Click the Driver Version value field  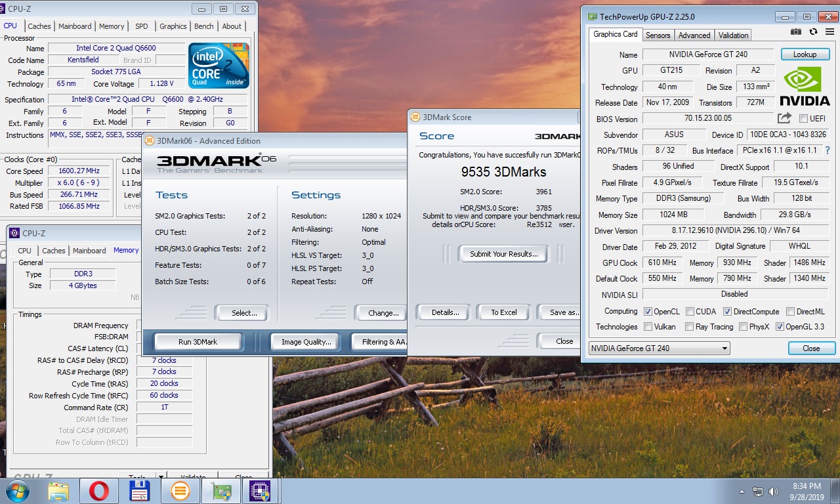[x=735, y=231]
